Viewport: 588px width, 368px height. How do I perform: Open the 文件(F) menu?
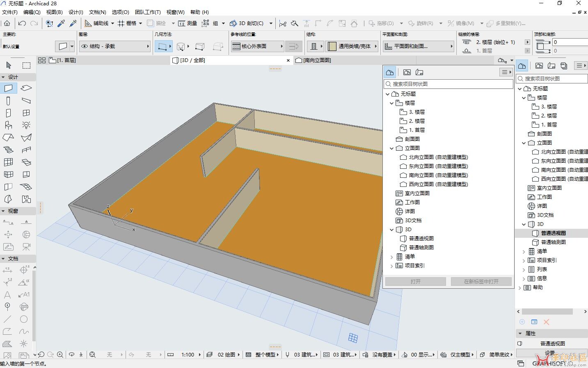pyautogui.click(x=10, y=12)
